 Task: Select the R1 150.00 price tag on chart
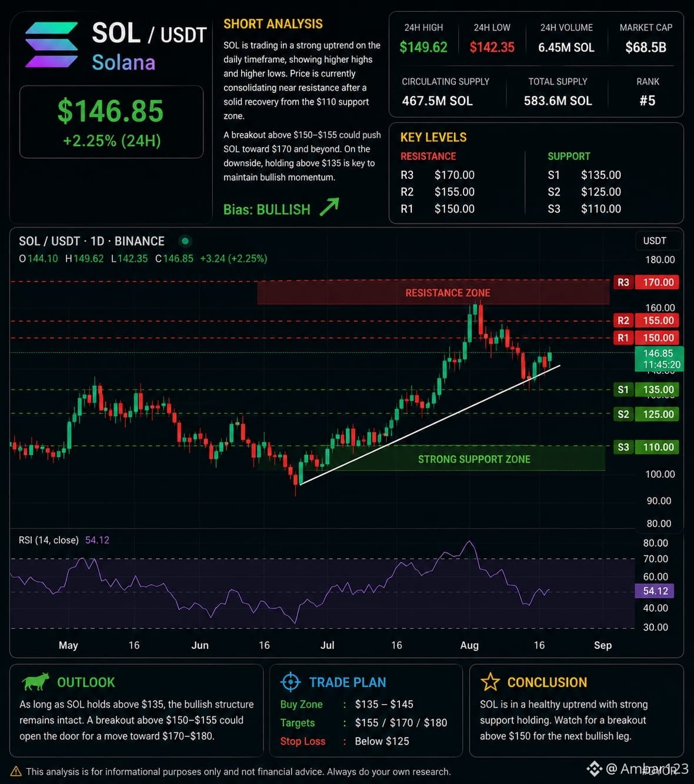646,338
